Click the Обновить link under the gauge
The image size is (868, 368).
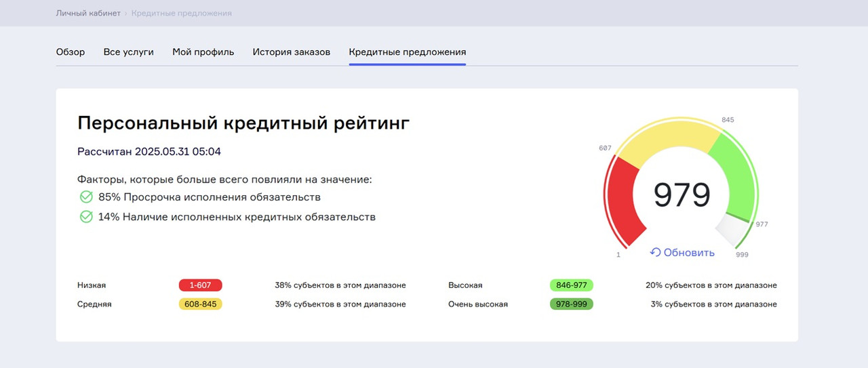(682, 252)
